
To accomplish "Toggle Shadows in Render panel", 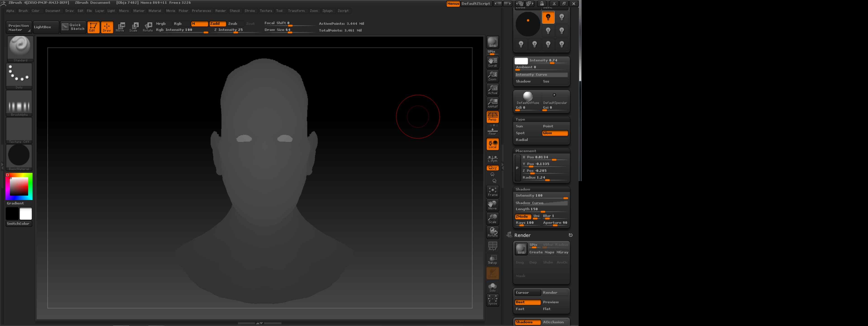I will click(x=527, y=322).
